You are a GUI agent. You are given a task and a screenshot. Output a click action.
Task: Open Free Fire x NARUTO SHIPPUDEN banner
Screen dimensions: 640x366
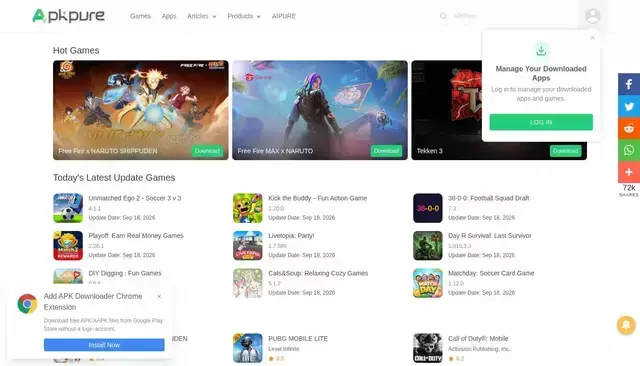tap(141, 110)
